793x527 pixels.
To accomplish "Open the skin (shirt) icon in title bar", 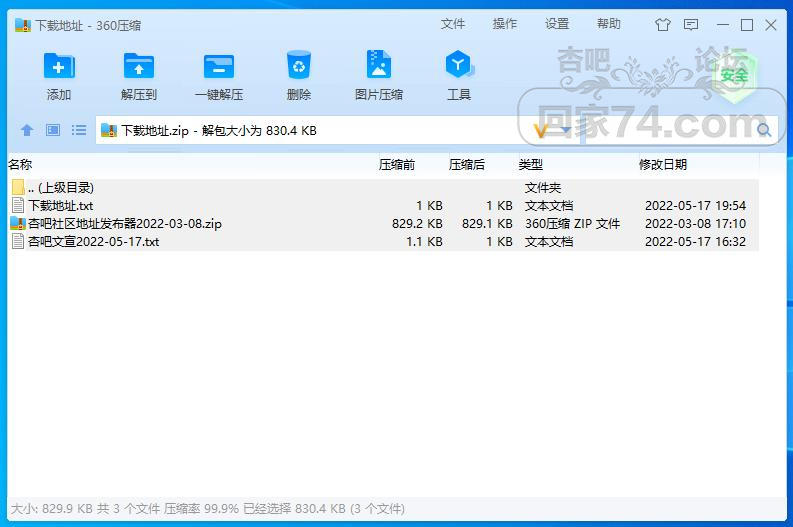I will click(663, 25).
